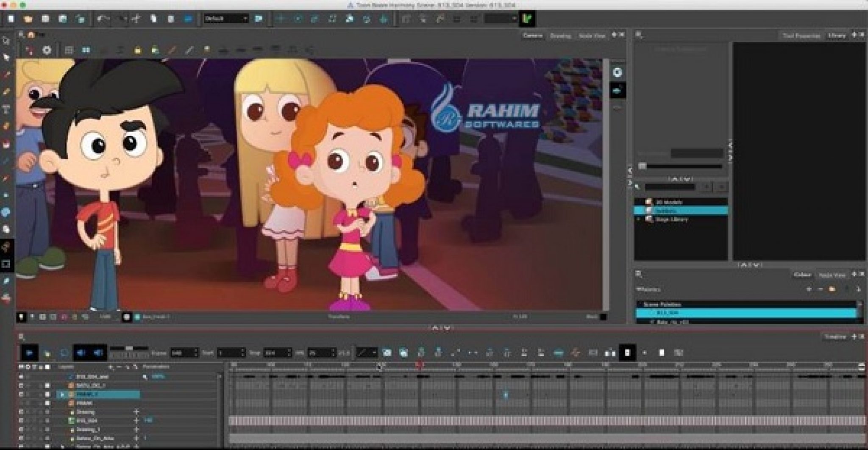Enable the loop playback toggle
This screenshot has height=450, width=868.
pos(64,352)
